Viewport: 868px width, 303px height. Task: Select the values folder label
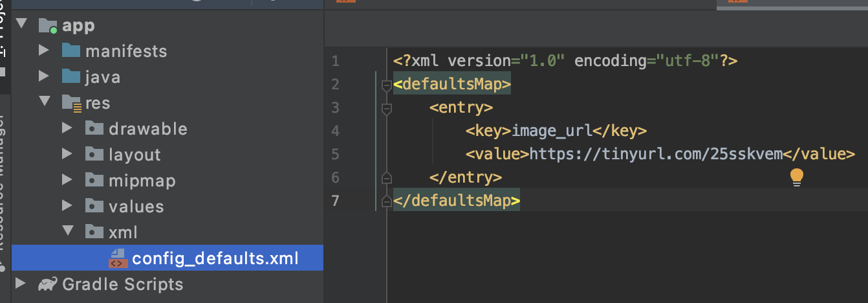136,207
